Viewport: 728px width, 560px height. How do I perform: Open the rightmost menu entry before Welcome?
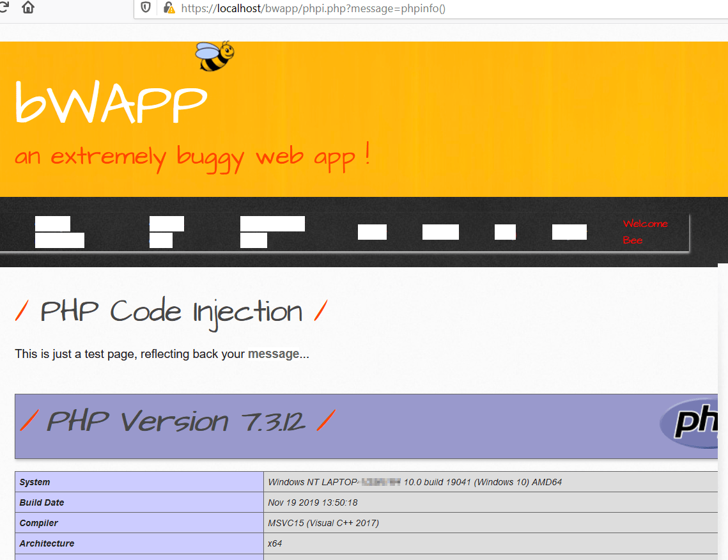[x=569, y=231]
